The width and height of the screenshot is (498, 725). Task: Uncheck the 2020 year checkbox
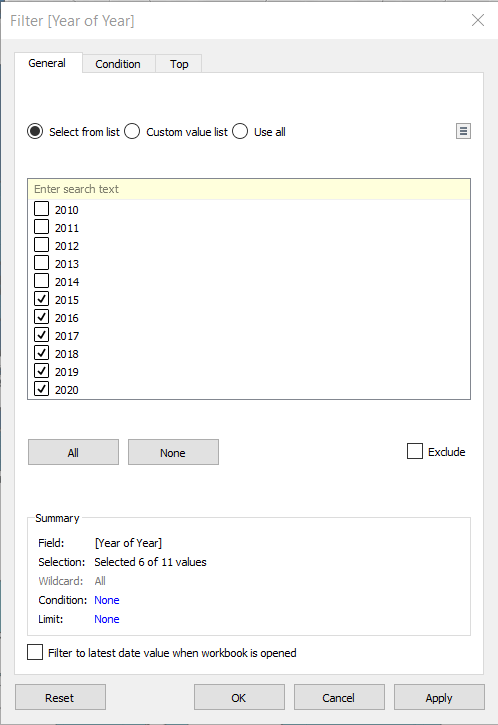click(x=42, y=389)
